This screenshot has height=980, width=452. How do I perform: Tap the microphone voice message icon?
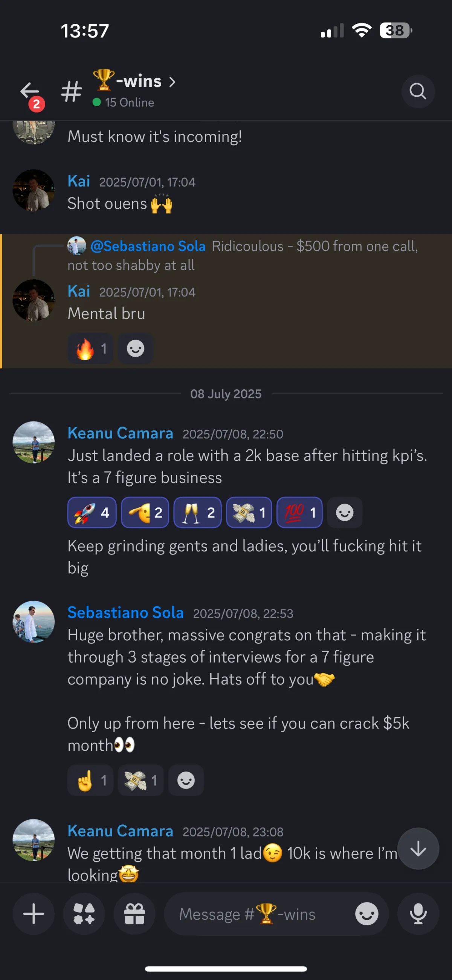418,914
